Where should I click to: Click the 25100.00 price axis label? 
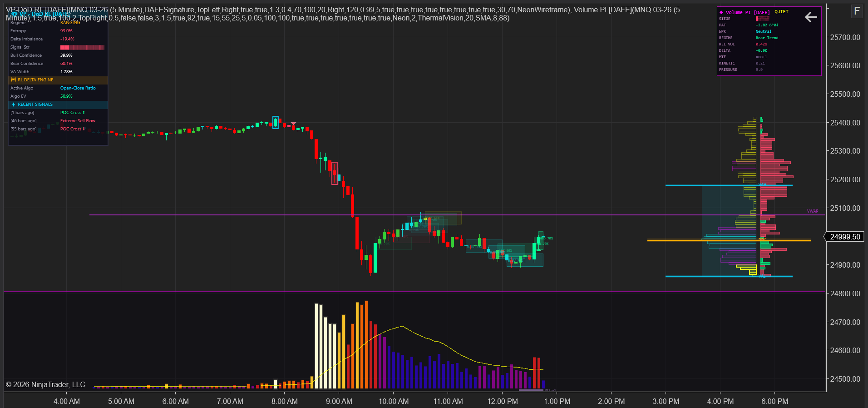(x=845, y=208)
